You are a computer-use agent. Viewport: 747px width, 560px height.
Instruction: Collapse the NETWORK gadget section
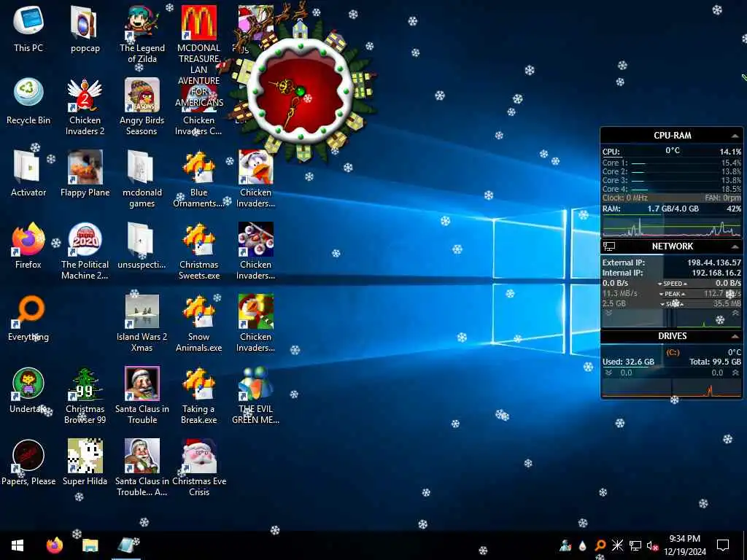click(735, 246)
